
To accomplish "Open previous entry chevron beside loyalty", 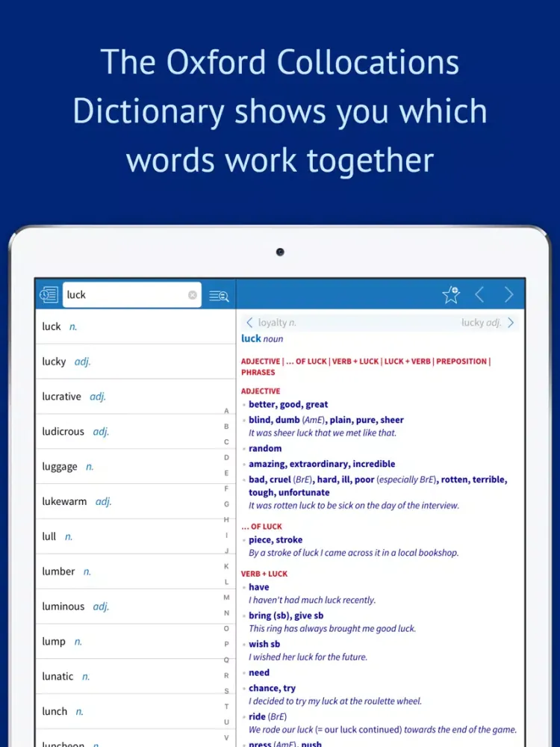I will coord(249,323).
